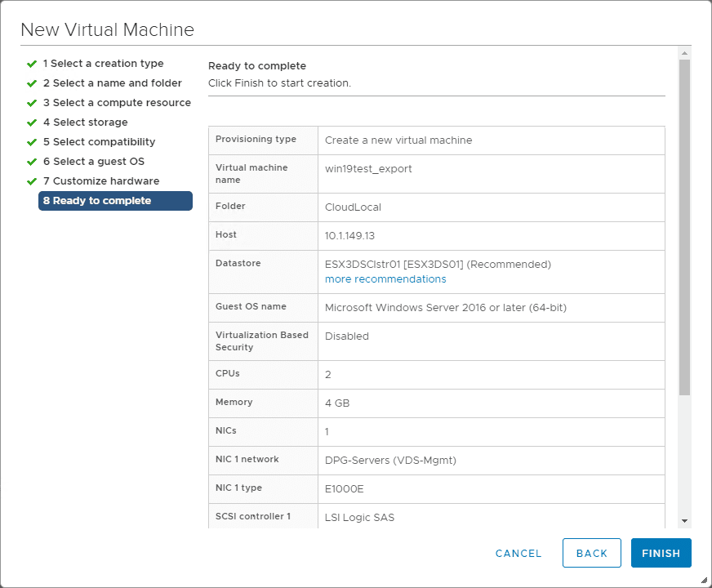Open step 7 Customize hardware

101,181
